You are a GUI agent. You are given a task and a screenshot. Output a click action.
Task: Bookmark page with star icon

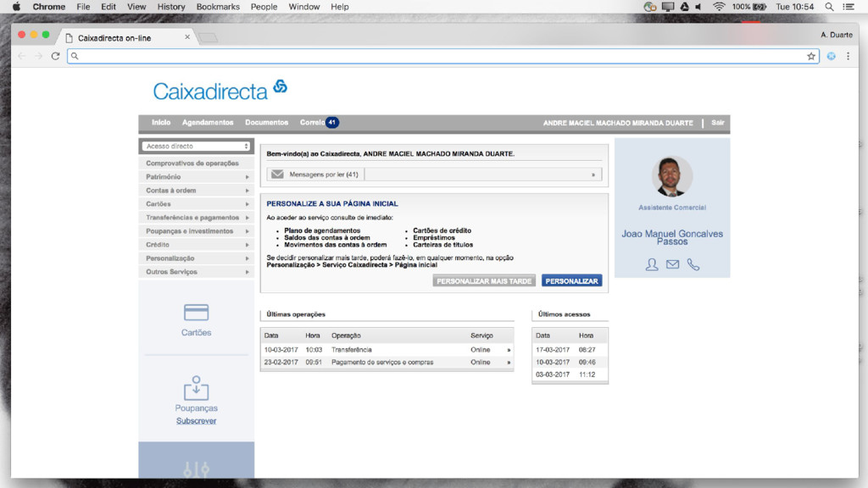pyautogui.click(x=811, y=56)
